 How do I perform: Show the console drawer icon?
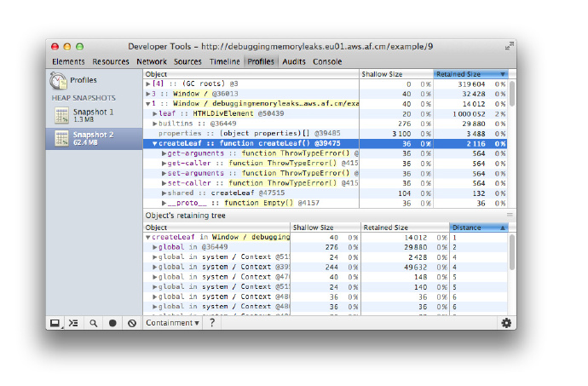click(x=74, y=323)
